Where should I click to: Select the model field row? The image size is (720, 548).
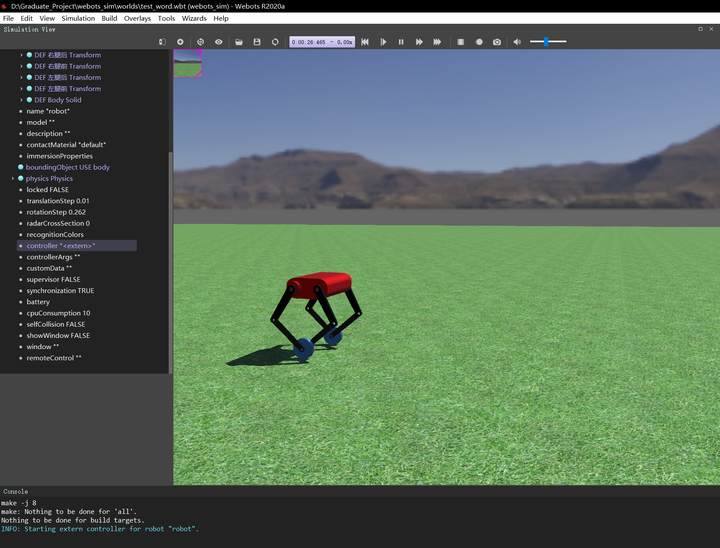[40, 122]
